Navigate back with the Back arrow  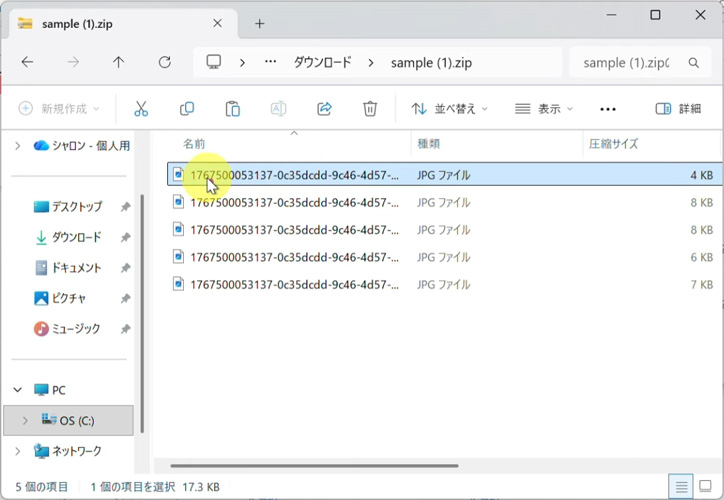click(27, 62)
